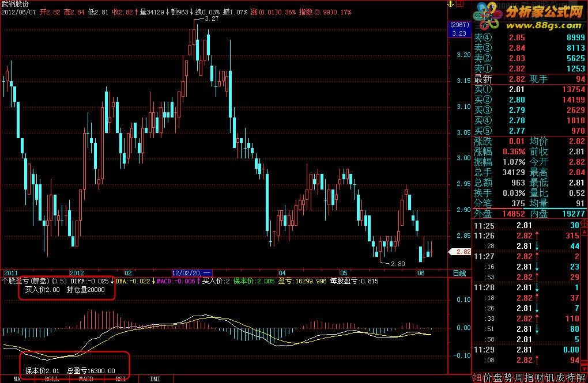588x383 pixels.
Task: Select the DMI indicator tab
Action: [155, 379]
